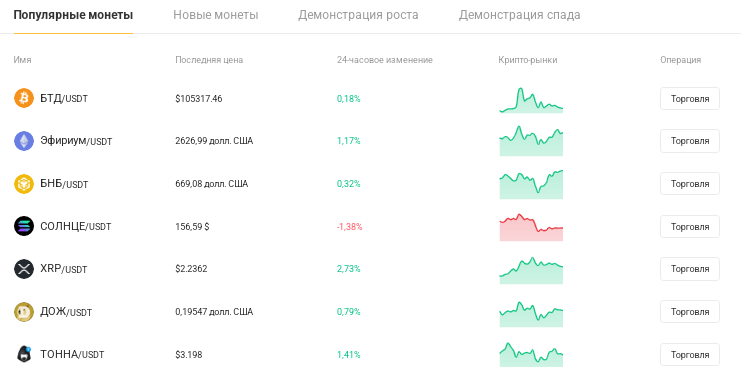Click the БНБ/USDT pair name
The height and width of the screenshot is (367, 741).
64,184
